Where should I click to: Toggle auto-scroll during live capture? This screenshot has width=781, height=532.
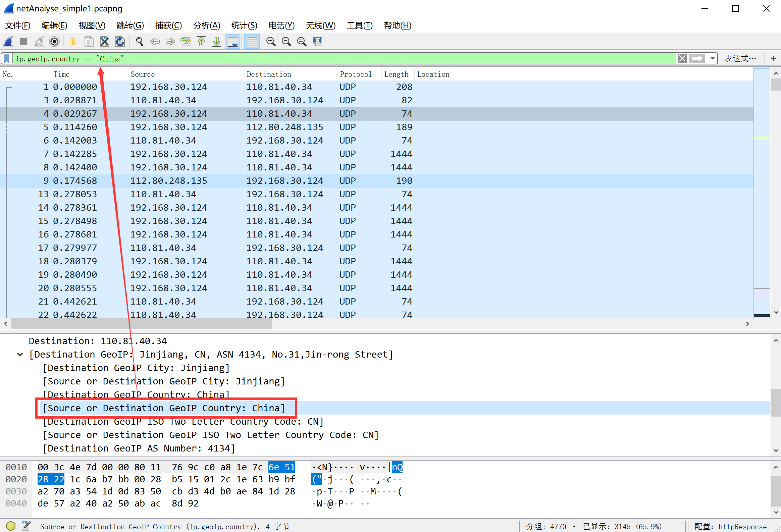click(x=232, y=42)
